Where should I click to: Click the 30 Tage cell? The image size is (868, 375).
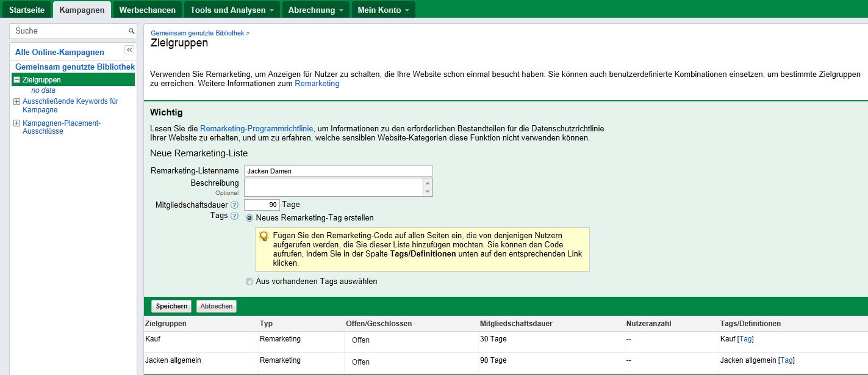pos(493,339)
